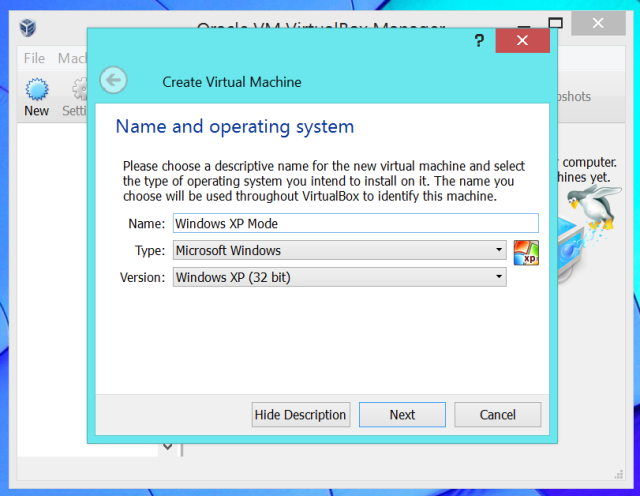
Task: Close the VirtualBox Manager window
Action: click(x=598, y=23)
